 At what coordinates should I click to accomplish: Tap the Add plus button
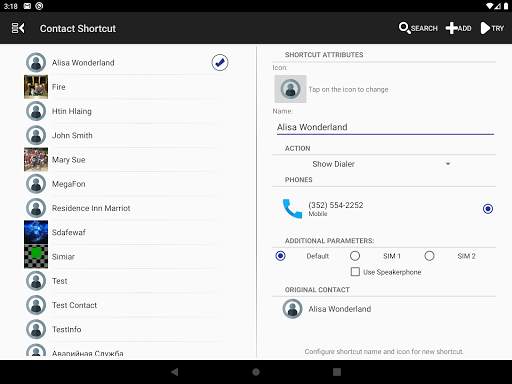[x=459, y=28]
